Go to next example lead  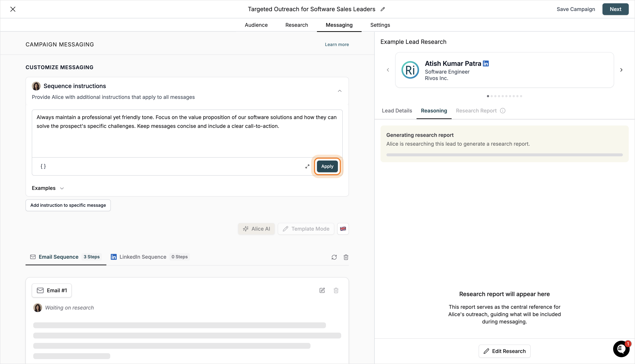[x=621, y=70]
